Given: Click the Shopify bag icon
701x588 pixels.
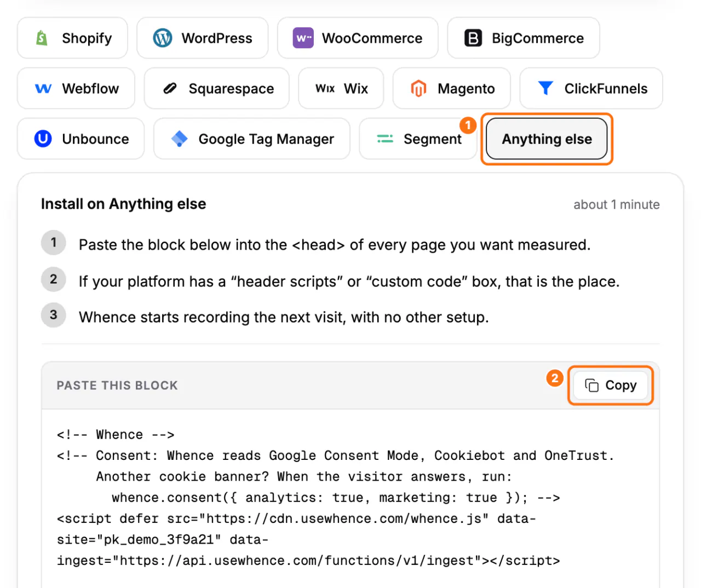Looking at the screenshot, I should click(x=42, y=38).
